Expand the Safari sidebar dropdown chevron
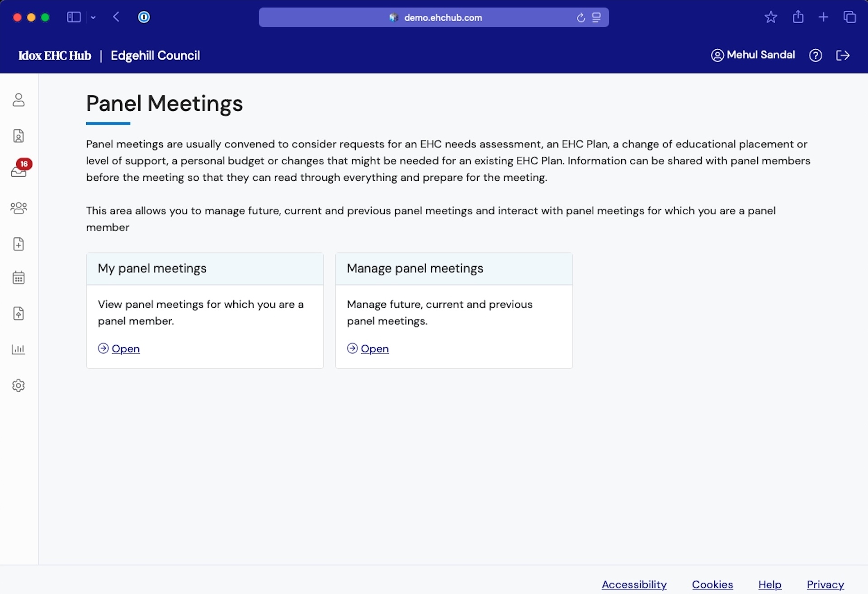Screen dimensions: 868x594 (93, 18)
